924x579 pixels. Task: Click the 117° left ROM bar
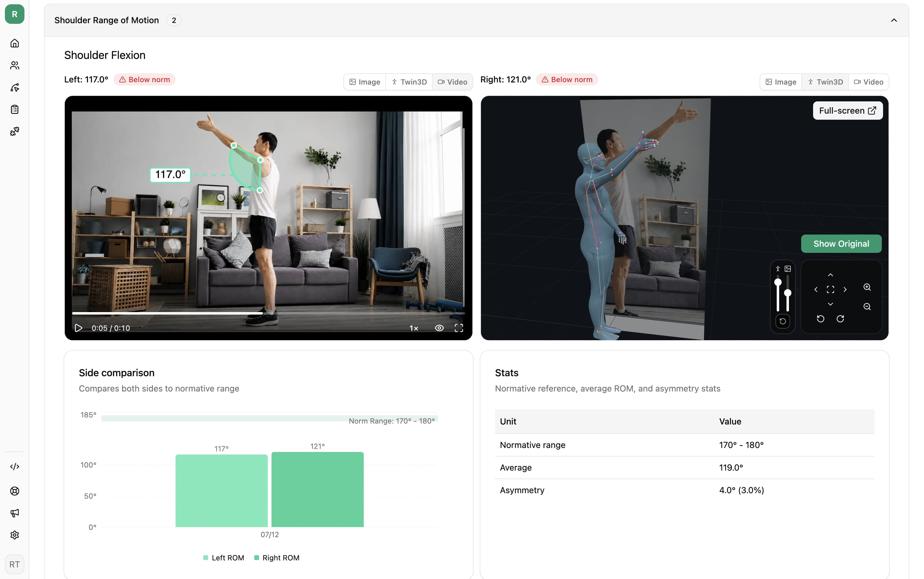point(222,490)
